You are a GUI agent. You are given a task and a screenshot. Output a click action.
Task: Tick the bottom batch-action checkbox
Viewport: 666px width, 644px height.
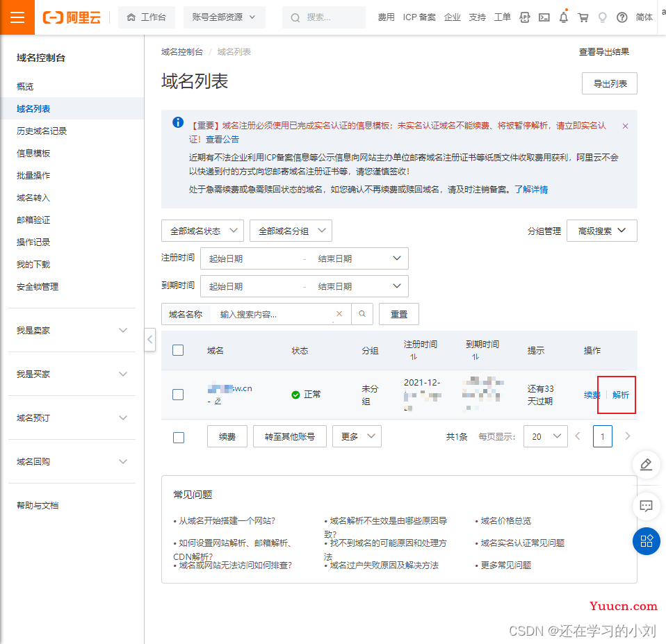(179, 437)
